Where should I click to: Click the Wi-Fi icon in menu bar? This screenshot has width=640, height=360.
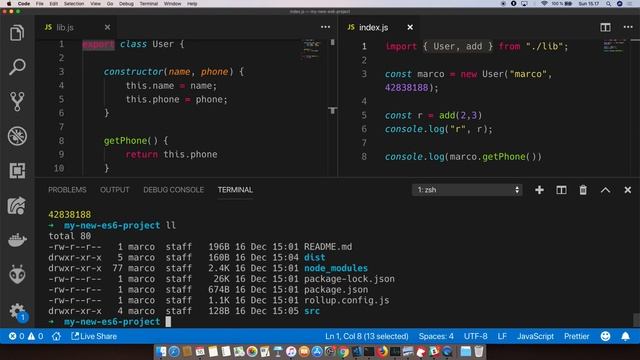pos(544,4)
